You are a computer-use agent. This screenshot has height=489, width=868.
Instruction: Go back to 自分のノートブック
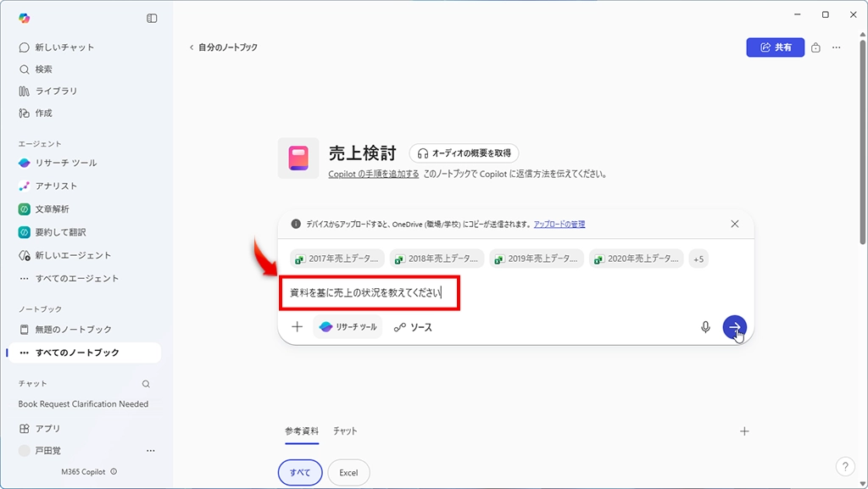(224, 47)
